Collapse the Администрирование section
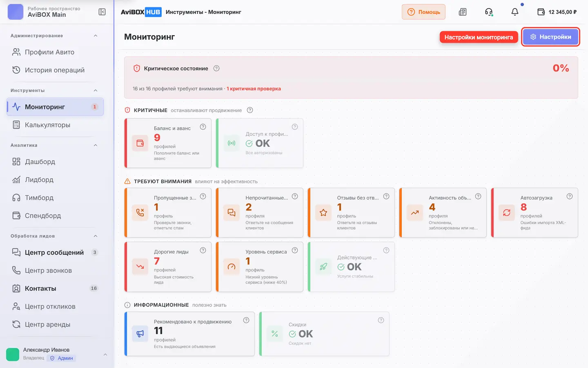This screenshot has width=588, height=368. pos(96,36)
